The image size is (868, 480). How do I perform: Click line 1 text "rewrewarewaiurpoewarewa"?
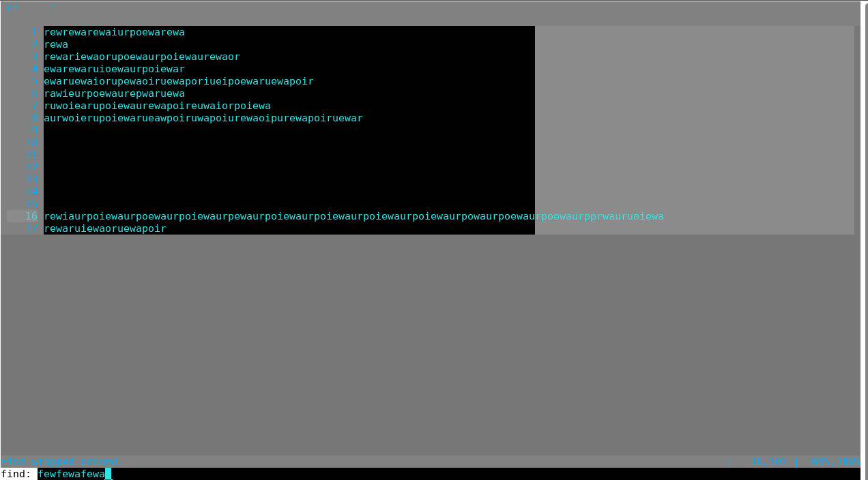click(114, 32)
